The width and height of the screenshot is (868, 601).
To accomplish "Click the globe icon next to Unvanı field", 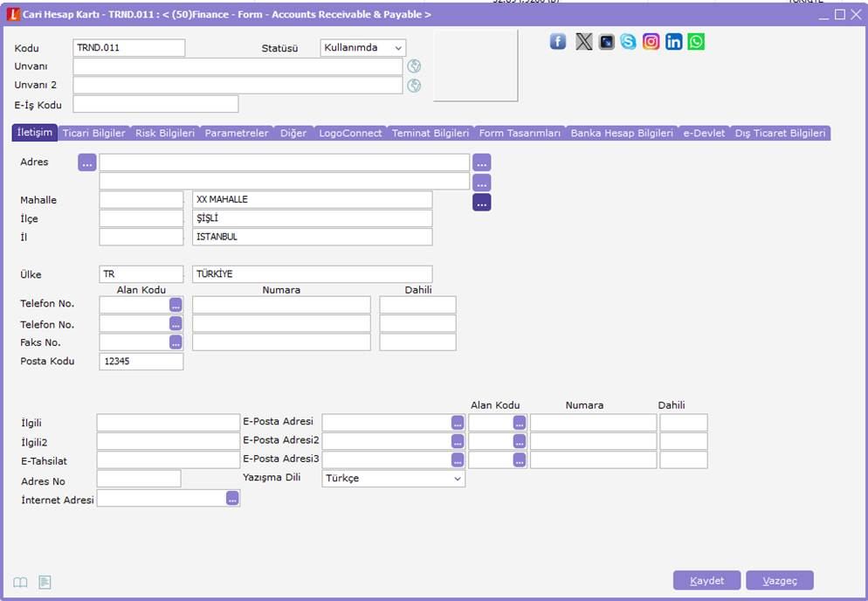I will coord(414,66).
